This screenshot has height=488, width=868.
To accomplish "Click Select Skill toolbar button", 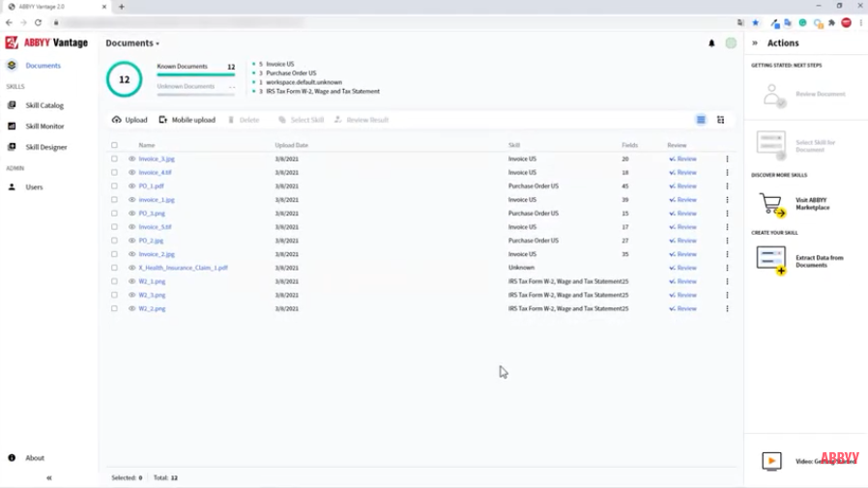I will tap(302, 120).
